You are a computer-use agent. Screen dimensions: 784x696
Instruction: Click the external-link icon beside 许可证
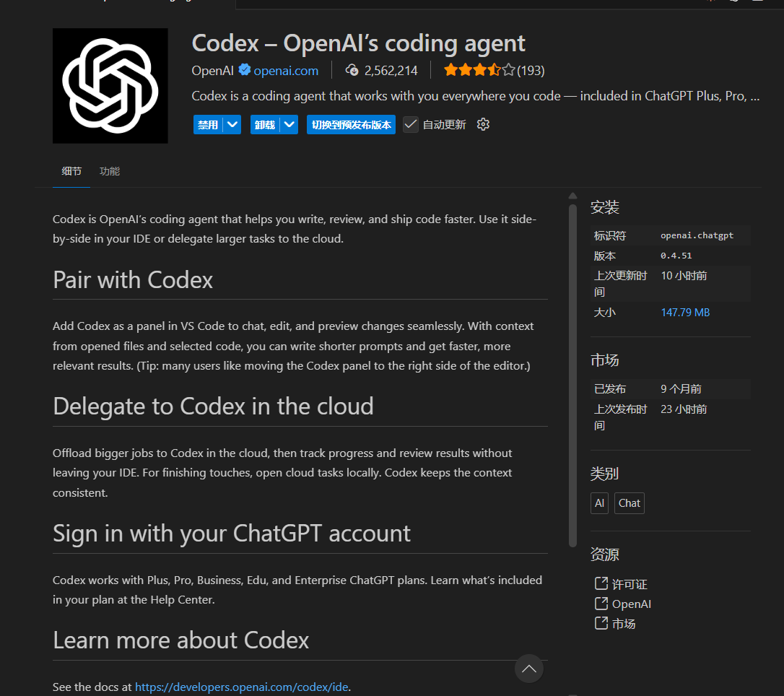tap(601, 583)
